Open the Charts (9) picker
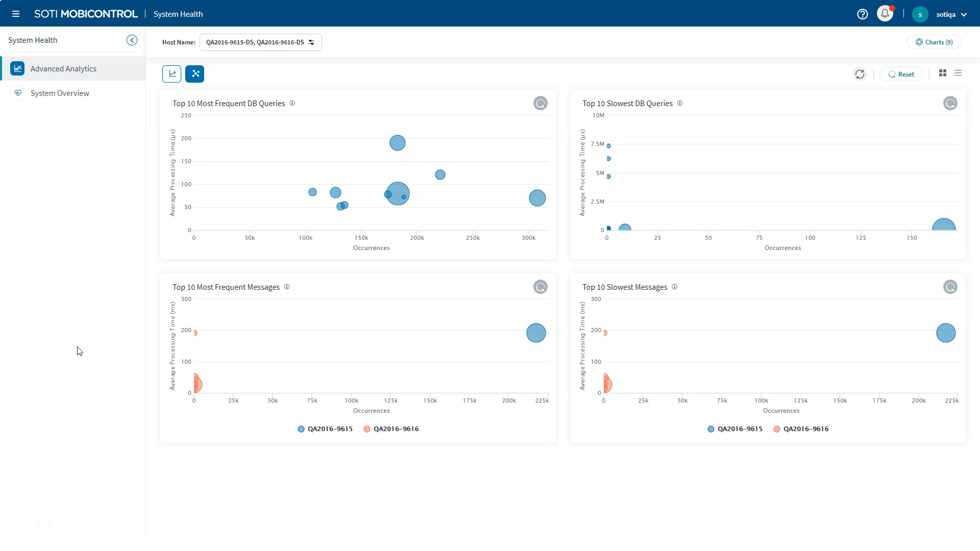The height and width of the screenshot is (551, 980). (x=934, y=42)
